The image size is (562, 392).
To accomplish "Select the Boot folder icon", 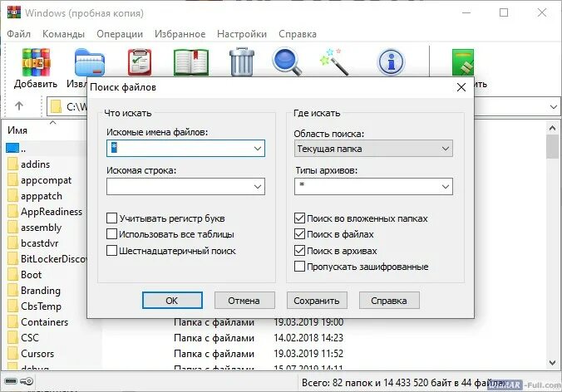I will tap(12, 275).
